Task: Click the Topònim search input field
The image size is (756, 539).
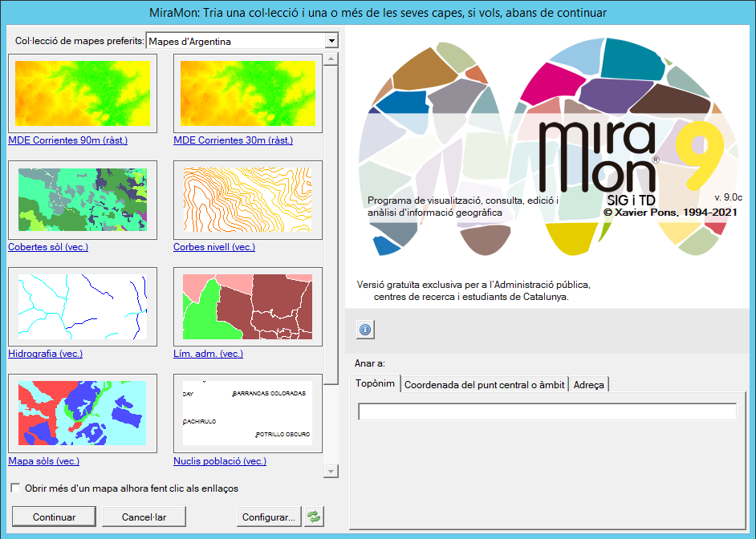Action: click(x=547, y=411)
